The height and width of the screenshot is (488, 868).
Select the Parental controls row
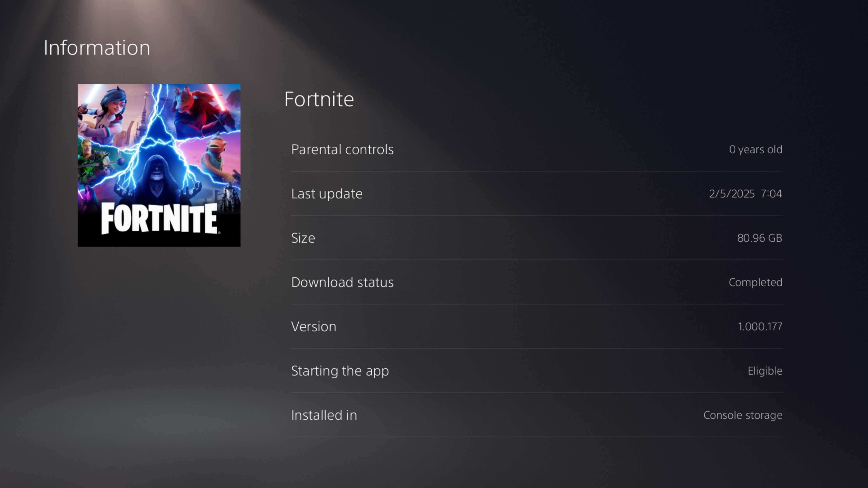(x=537, y=149)
